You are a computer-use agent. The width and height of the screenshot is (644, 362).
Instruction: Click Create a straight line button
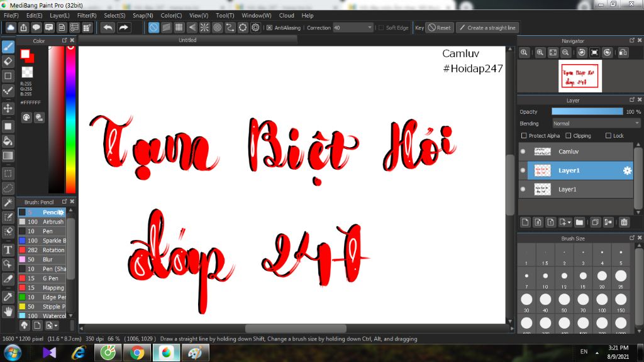(x=487, y=28)
